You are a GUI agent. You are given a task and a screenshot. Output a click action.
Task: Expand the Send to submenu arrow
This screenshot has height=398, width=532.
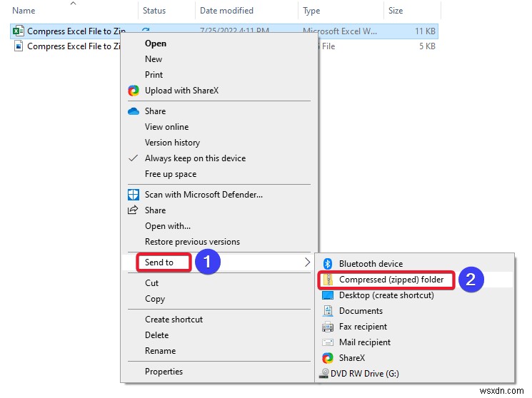(307, 262)
